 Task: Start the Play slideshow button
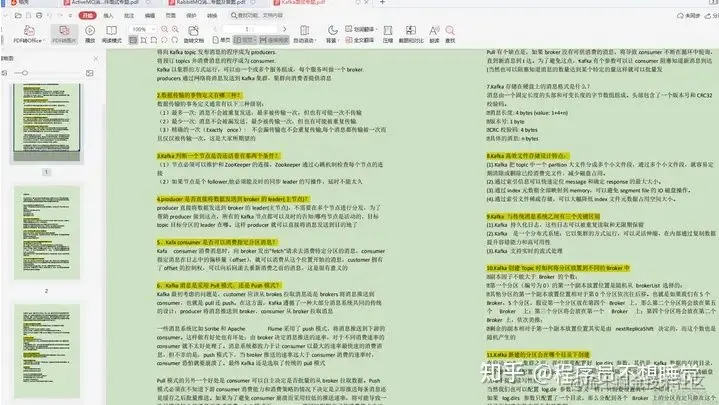tap(90, 34)
